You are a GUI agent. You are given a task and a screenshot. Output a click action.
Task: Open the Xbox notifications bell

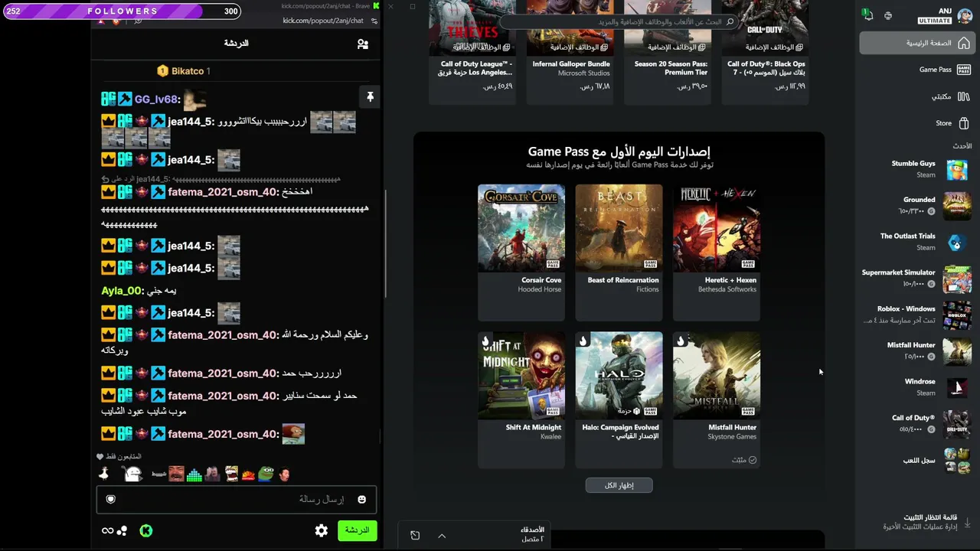[867, 15]
